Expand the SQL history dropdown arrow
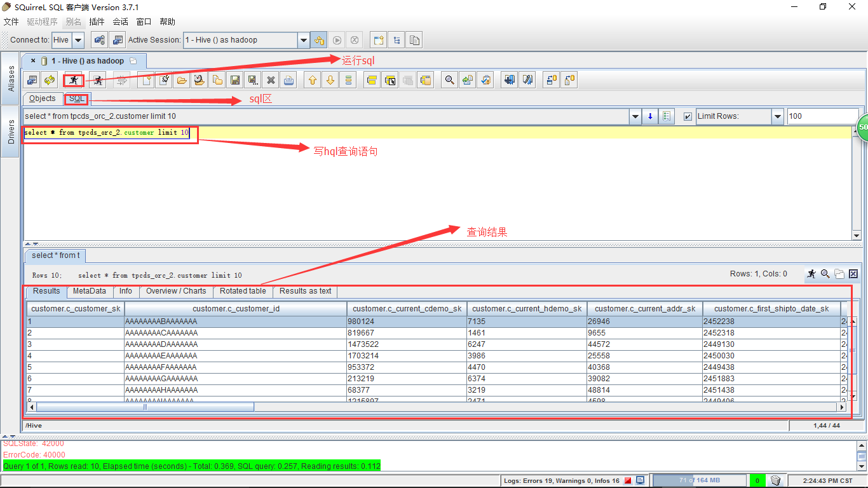Screen dimensions: 868x488 (x=635, y=117)
